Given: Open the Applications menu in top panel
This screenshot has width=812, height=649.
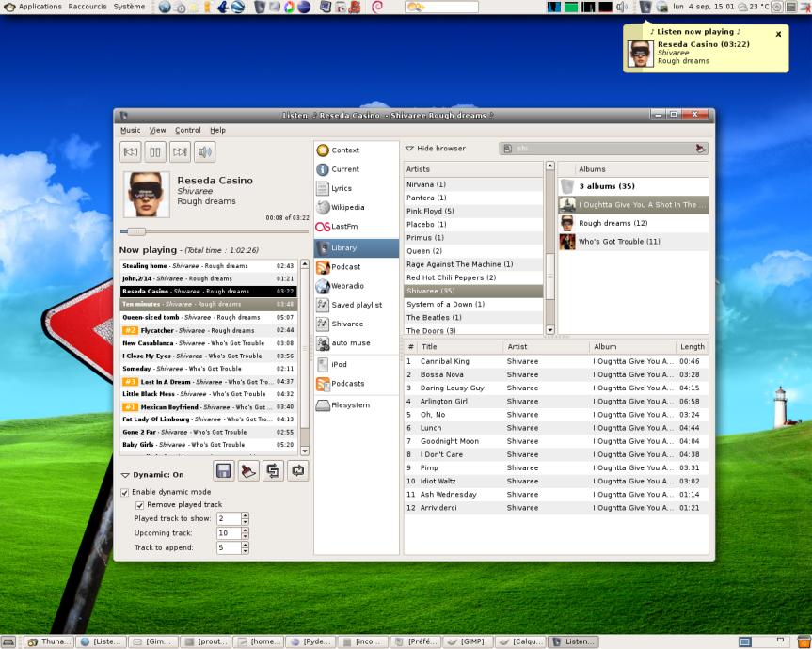Looking at the screenshot, I should (x=40, y=7).
